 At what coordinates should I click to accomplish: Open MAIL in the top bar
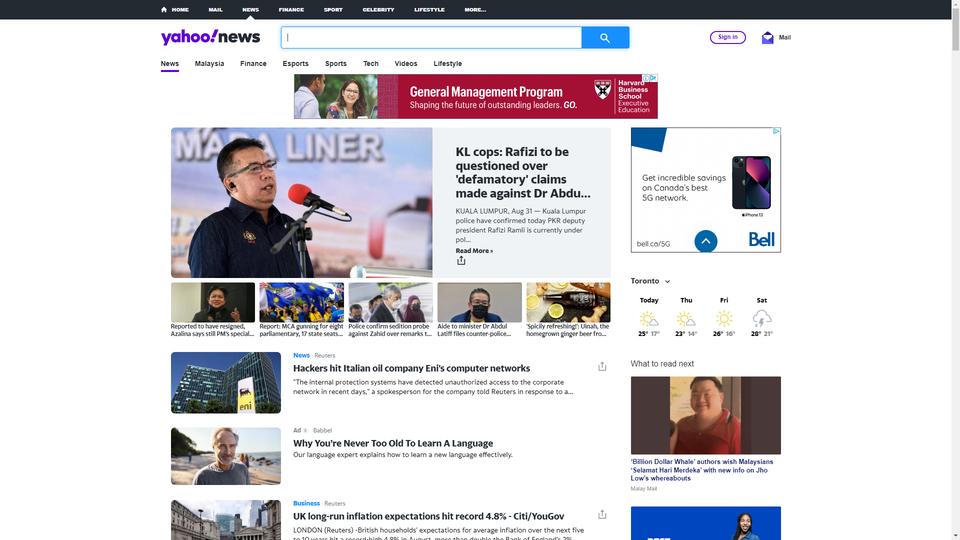(x=216, y=10)
